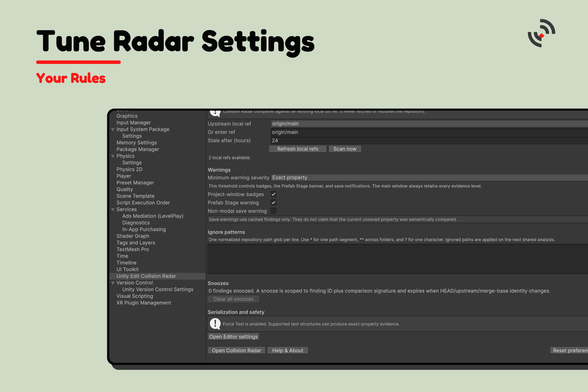Select Timeline settings
Image resolution: width=588 pixels, height=392 pixels.
tap(126, 263)
